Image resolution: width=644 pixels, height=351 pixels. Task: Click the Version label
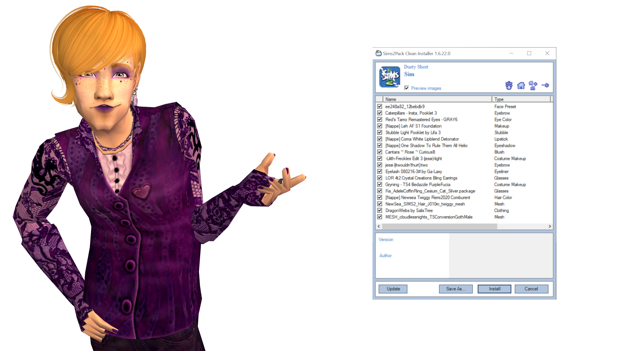point(386,239)
